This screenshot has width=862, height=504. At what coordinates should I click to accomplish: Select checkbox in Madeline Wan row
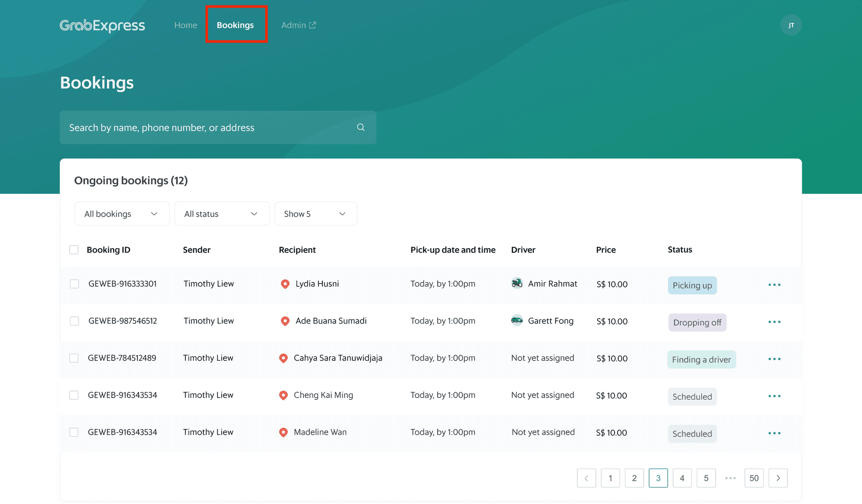74,433
